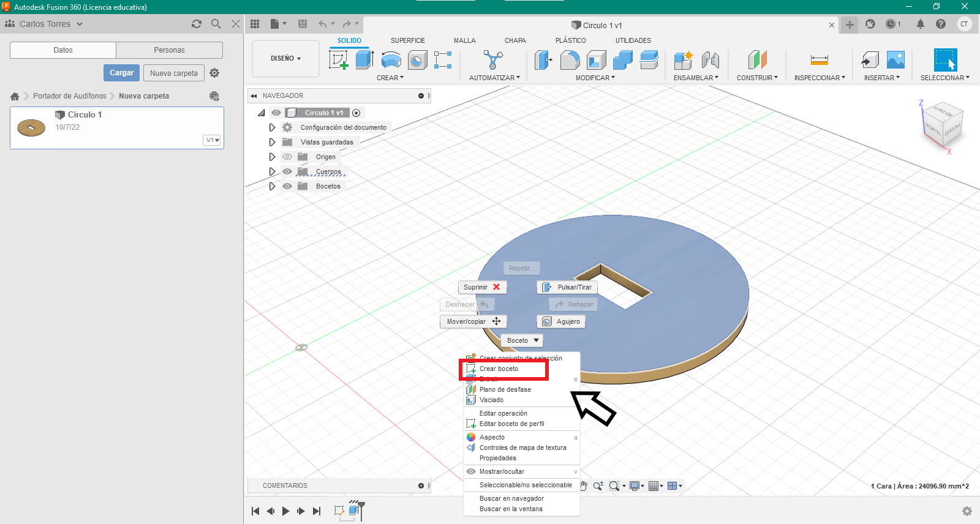Expand the Origen tree node

(272, 157)
